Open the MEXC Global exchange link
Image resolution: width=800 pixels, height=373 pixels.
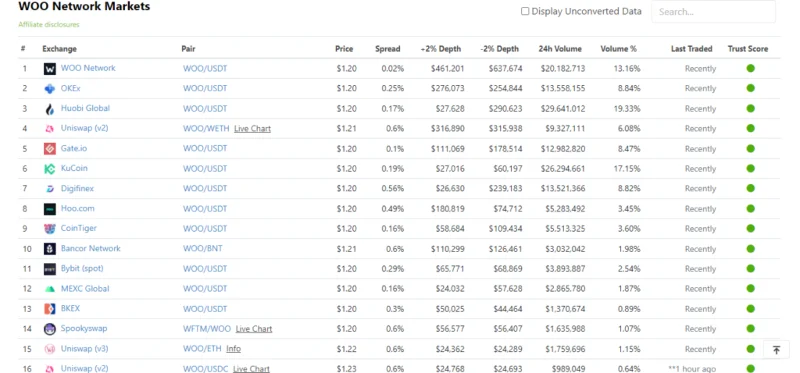tap(85, 288)
